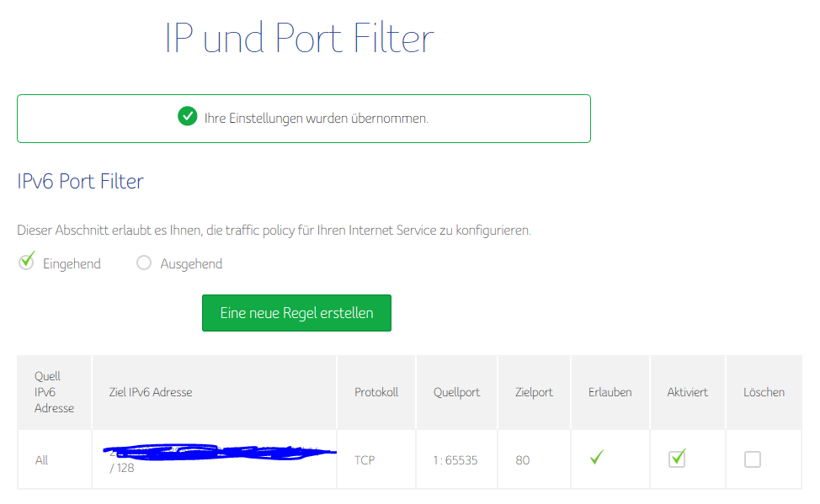820x504 pixels.
Task: Toggle the Aktiviert checkbox for the TCP rule
Action: 677,459
